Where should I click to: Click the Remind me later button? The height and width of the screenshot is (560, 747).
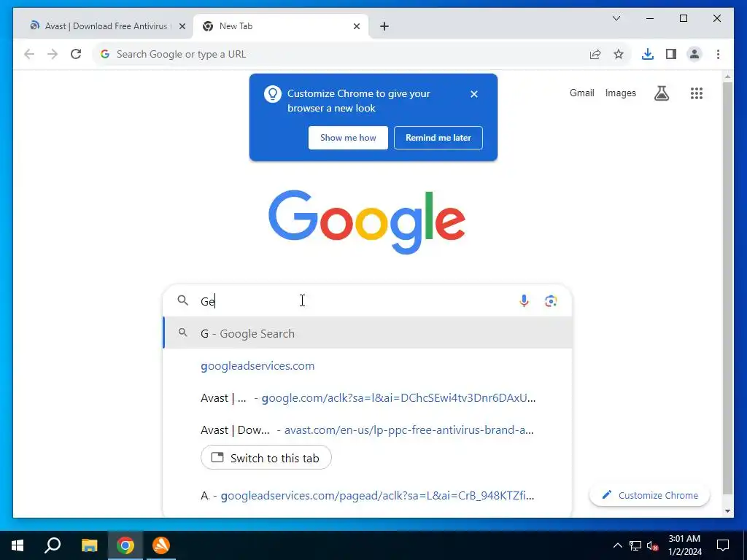438,138
